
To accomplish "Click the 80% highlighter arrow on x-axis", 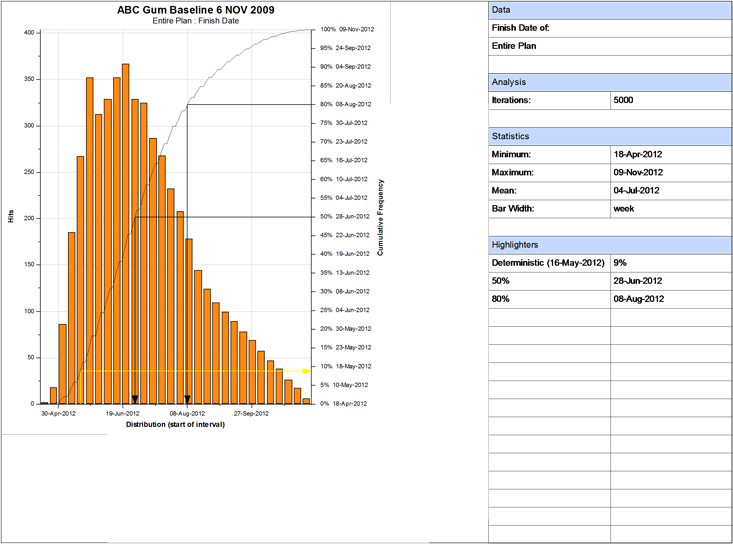I will (187, 398).
